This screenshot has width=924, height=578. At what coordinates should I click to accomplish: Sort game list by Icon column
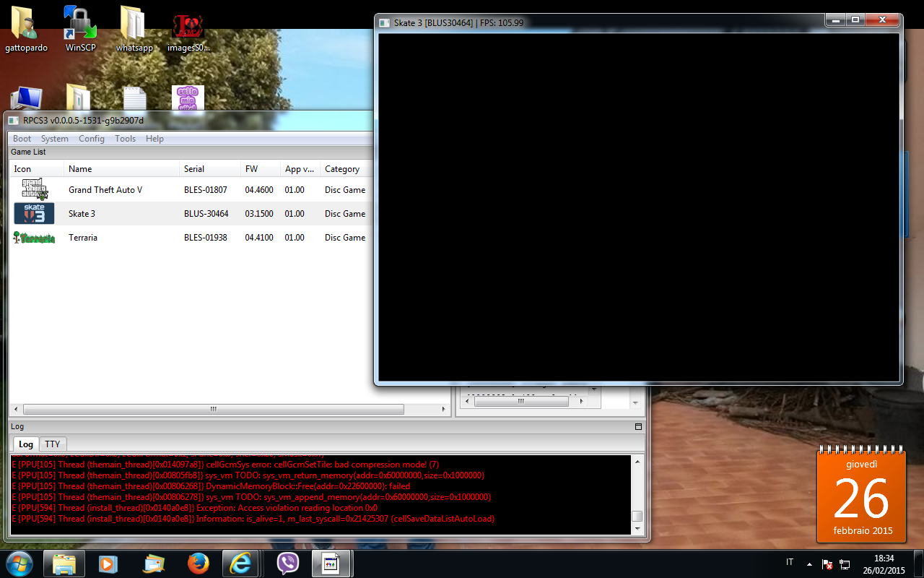[36, 169]
